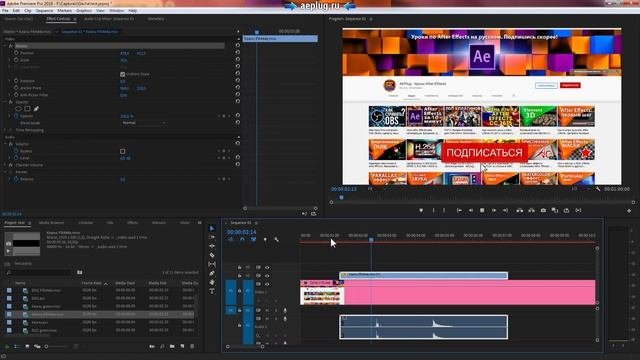This screenshot has height=360, width=640.
Task: Expand the Scale property twirl arrow
Action: click(x=10, y=60)
